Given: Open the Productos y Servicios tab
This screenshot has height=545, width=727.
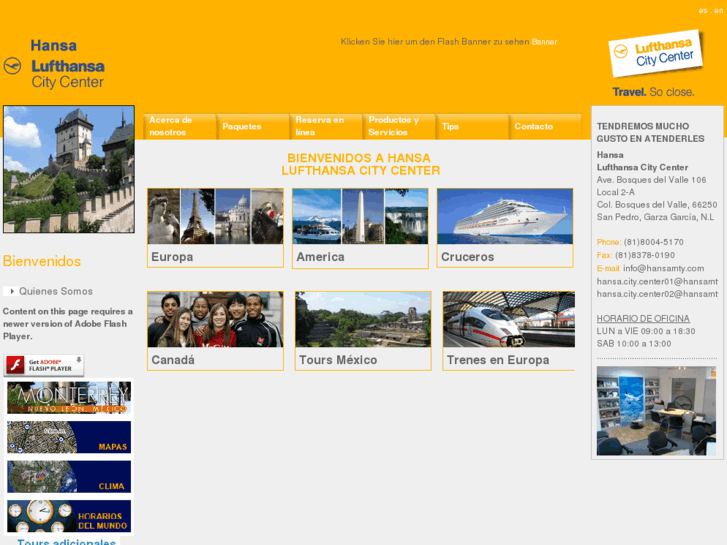Looking at the screenshot, I should coord(399,126).
